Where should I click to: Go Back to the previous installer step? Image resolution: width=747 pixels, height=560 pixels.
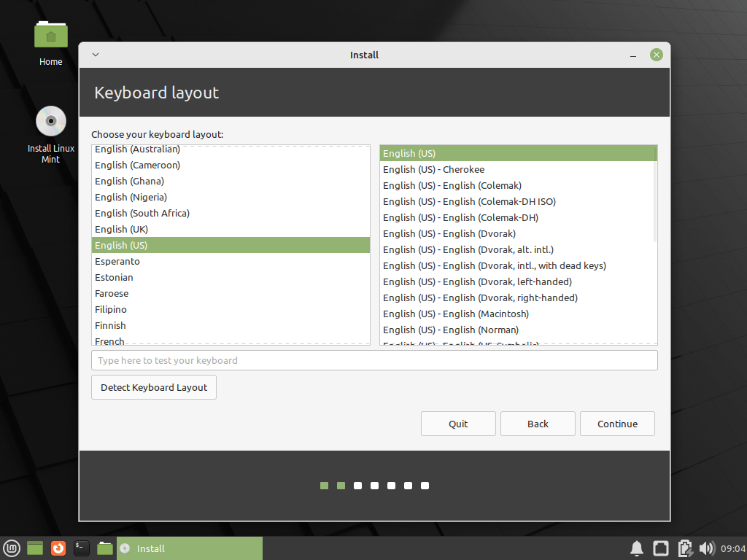tap(538, 424)
